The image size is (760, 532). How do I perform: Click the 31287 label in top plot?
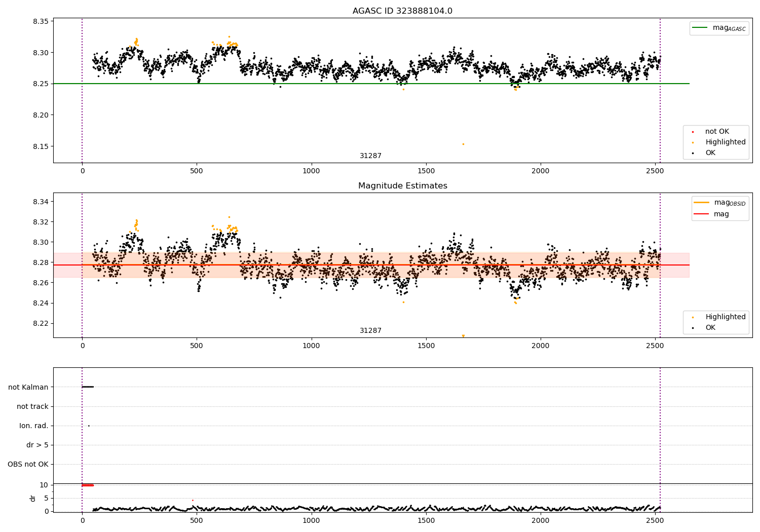pyautogui.click(x=370, y=156)
